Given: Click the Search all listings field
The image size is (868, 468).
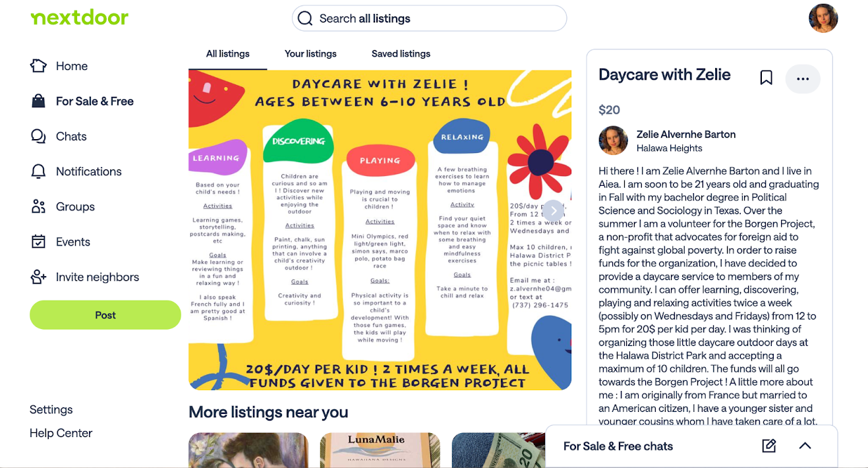Looking at the screenshot, I should (x=429, y=18).
